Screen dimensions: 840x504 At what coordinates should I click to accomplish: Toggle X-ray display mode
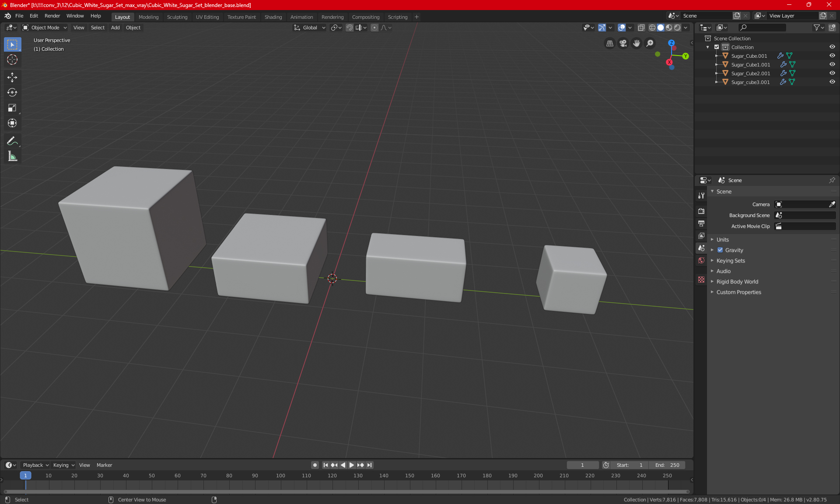641,28
